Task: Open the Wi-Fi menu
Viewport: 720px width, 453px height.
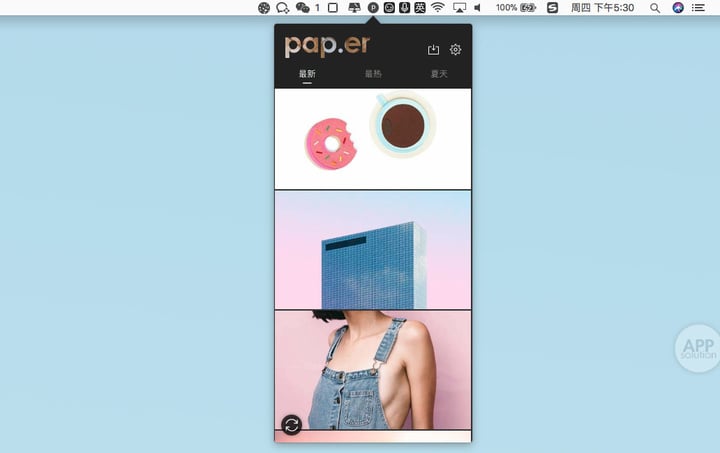Action: coord(438,8)
